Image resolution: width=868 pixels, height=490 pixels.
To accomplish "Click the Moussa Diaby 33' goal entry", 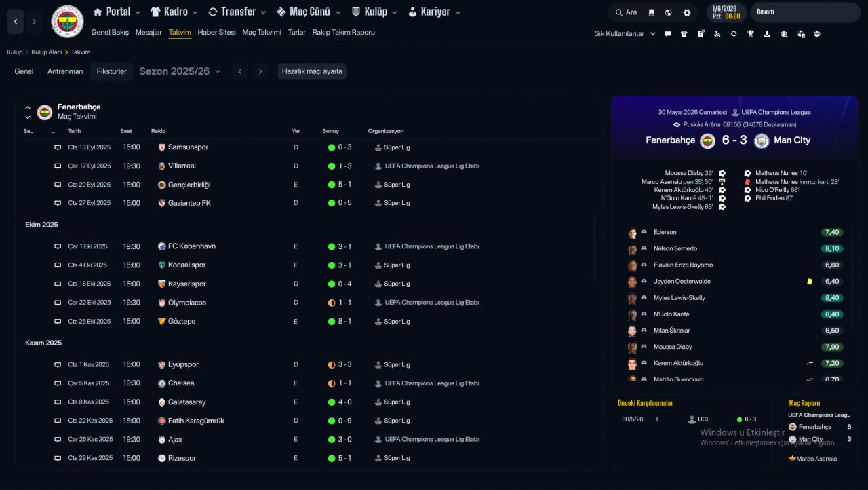I will tap(689, 174).
